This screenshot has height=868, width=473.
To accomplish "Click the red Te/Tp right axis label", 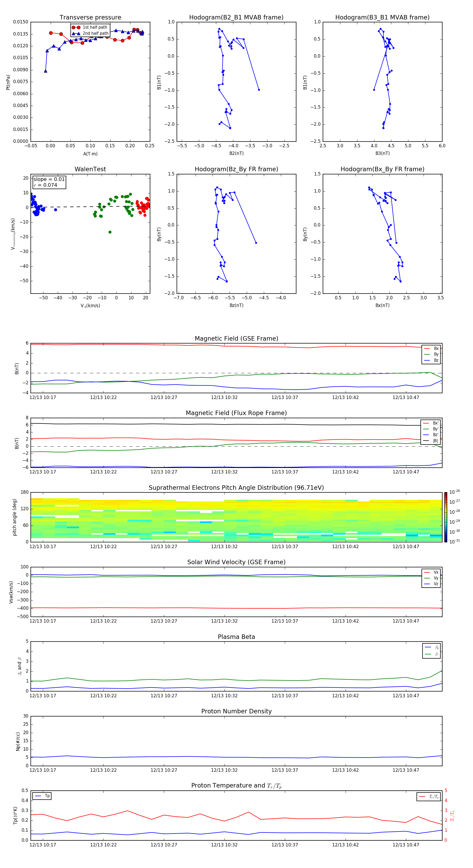I will pos(452,815).
